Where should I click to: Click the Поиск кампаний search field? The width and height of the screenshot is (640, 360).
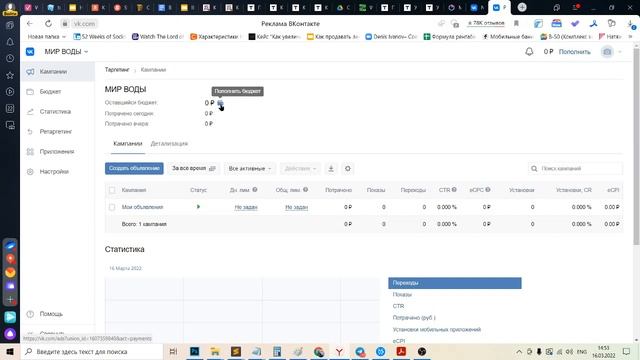click(576, 169)
